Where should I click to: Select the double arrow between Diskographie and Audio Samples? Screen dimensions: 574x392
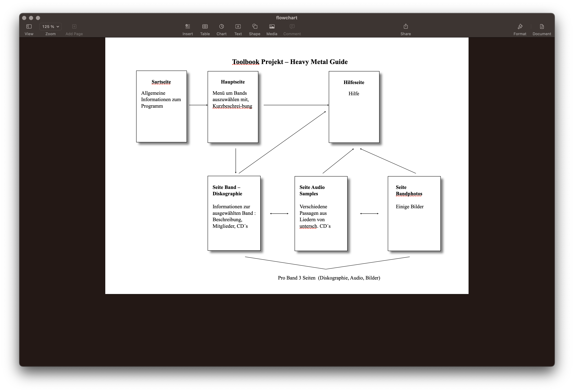click(279, 214)
